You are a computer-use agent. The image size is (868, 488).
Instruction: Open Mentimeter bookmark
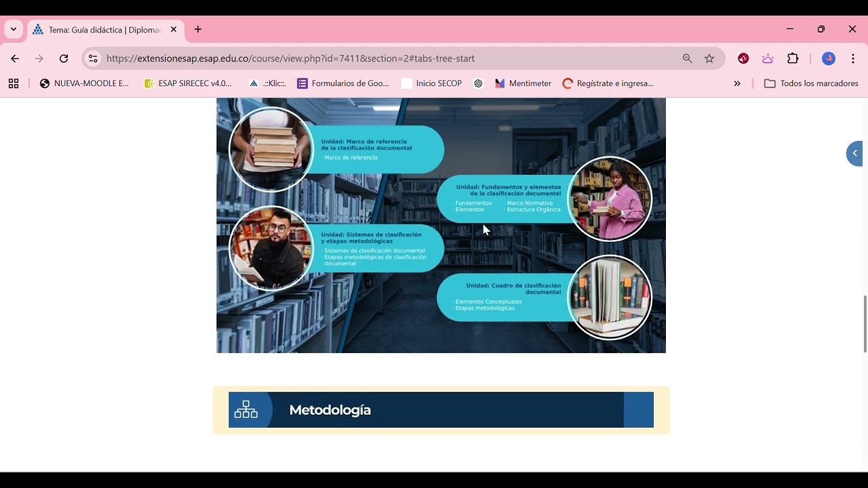pyautogui.click(x=523, y=83)
